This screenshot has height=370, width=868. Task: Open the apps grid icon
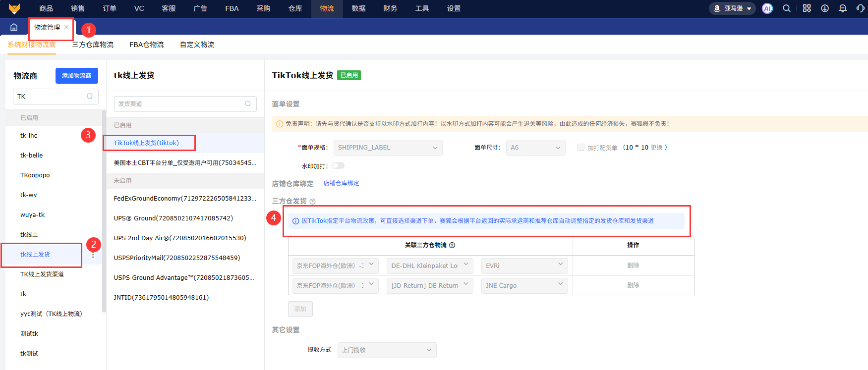click(807, 8)
